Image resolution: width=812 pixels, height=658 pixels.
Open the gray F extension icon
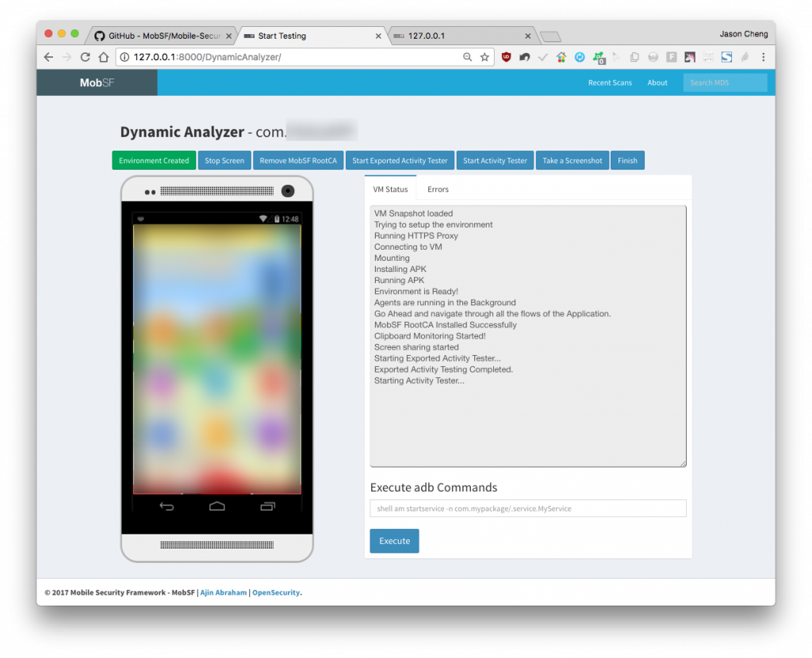pyautogui.click(x=672, y=57)
